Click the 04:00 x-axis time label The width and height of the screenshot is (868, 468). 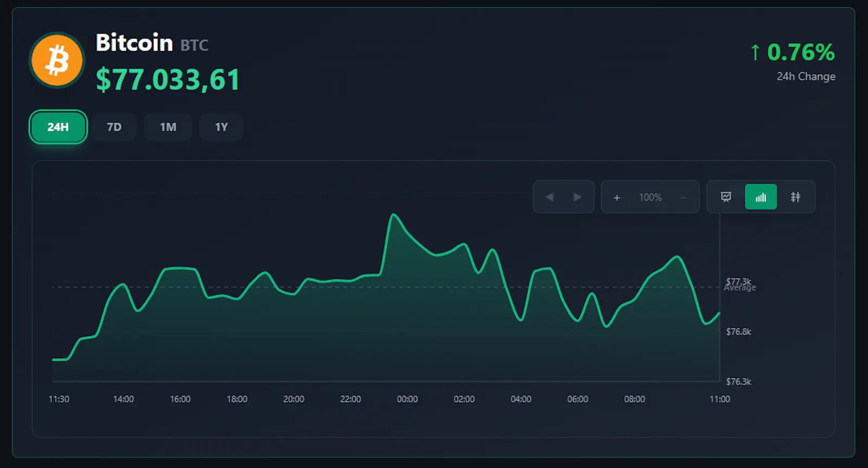(x=521, y=399)
